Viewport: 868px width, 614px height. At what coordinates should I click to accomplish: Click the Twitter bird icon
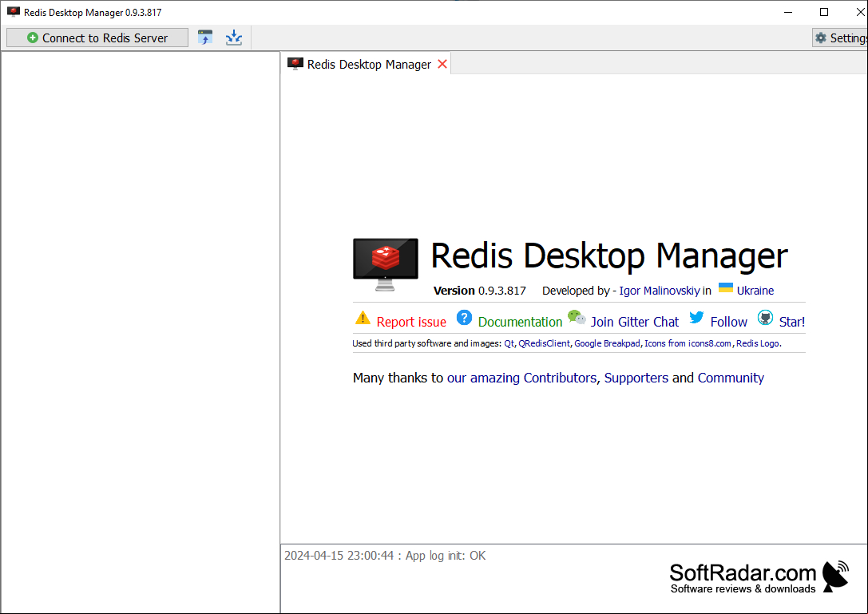tap(696, 317)
